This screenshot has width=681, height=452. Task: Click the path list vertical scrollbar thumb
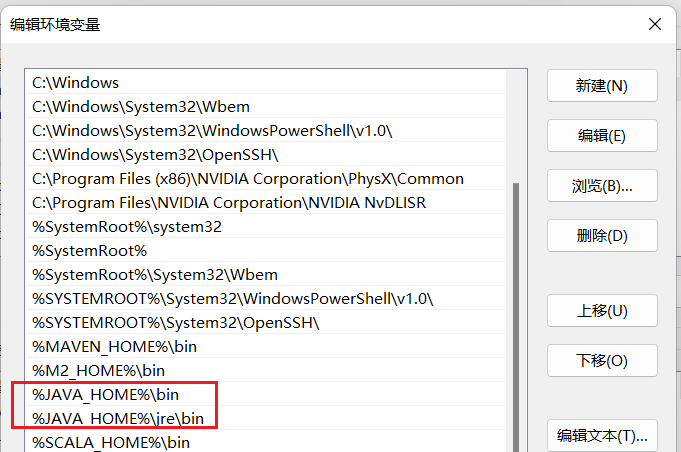[x=516, y=317]
